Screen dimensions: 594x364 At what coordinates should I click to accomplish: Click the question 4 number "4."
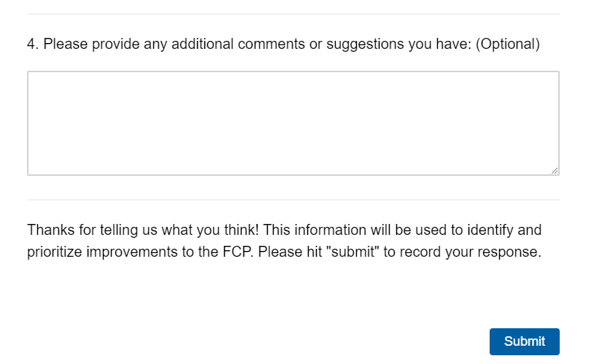[33, 44]
